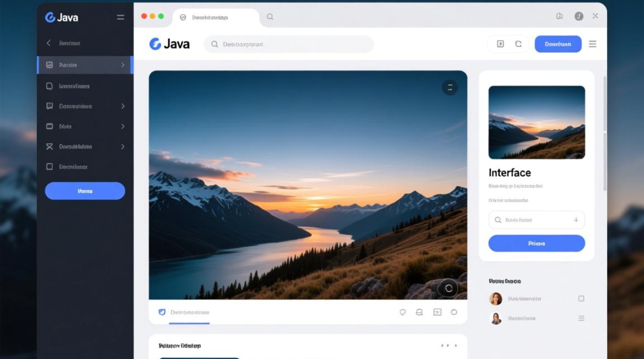Expand the highlighted sidebar entry via its chevron
This screenshot has width=644, height=359.
pos(123,65)
